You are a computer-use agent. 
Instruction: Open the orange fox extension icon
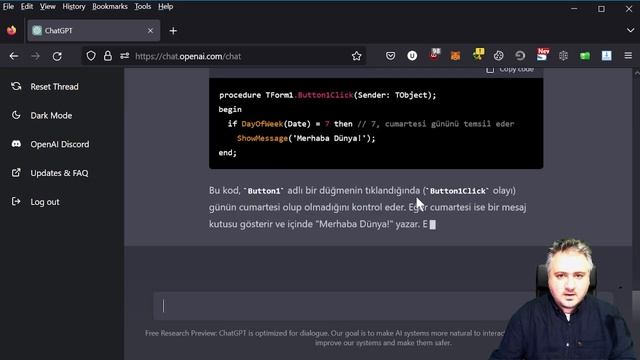point(455,56)
